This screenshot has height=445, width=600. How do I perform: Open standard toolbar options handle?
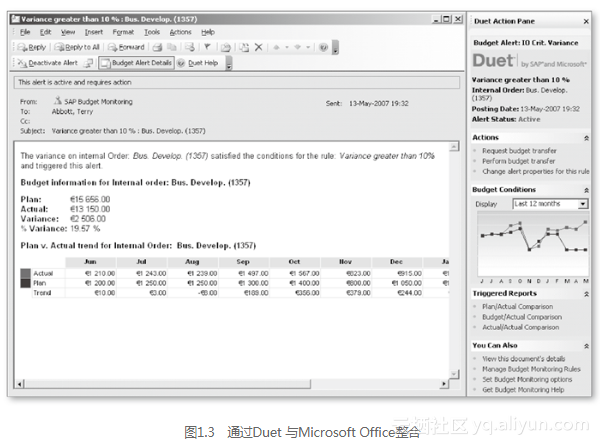[x=335, y=47]
